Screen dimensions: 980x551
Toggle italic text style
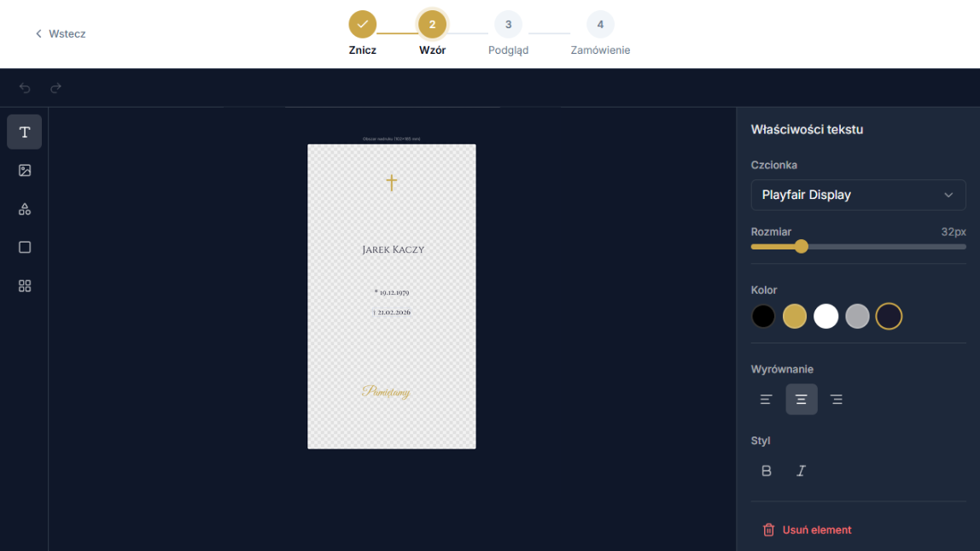tap(801, 471)
